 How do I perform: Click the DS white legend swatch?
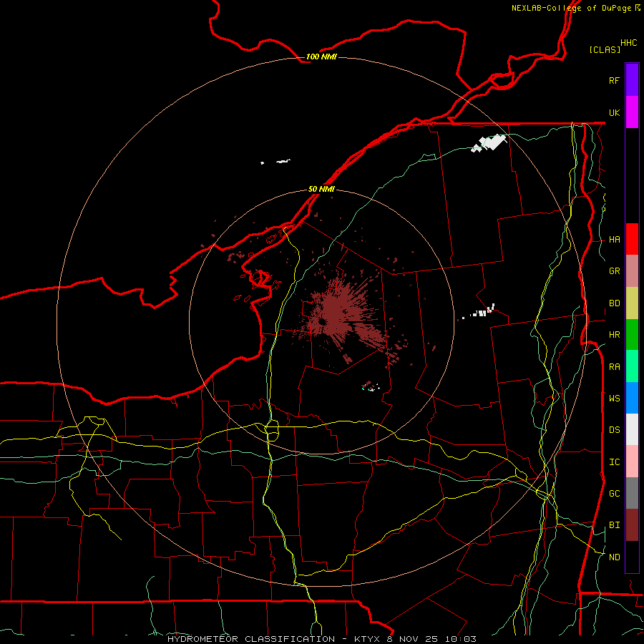click(632, 429)
